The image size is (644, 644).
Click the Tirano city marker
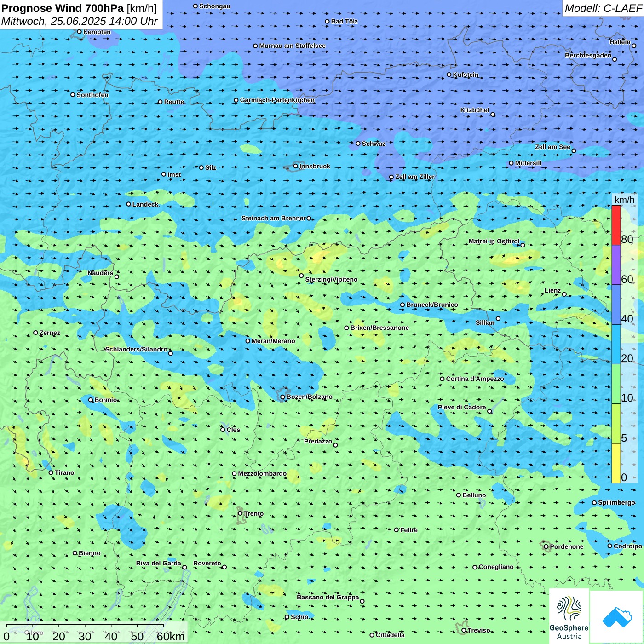pos(51,472)
